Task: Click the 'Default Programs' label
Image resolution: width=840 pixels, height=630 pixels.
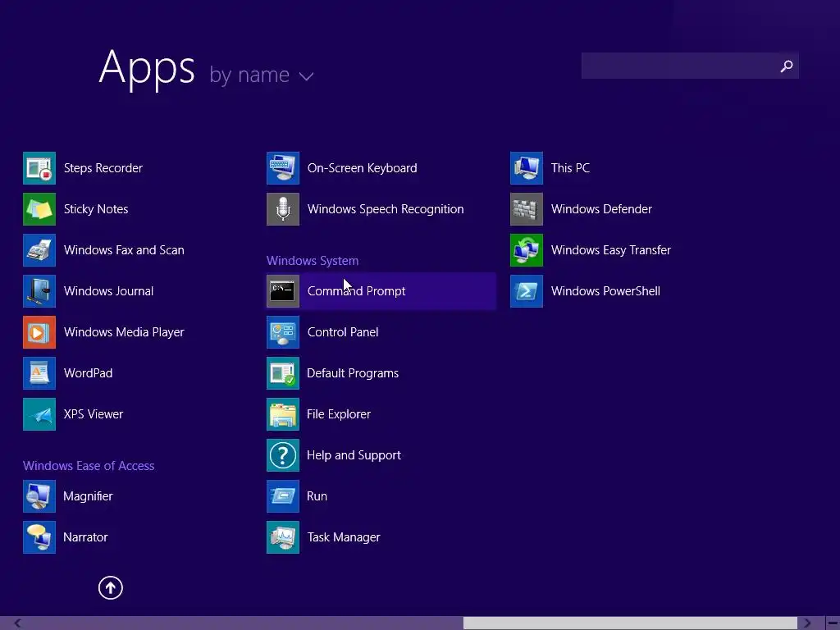Action: pyautogui.click(x=353, y=373)
